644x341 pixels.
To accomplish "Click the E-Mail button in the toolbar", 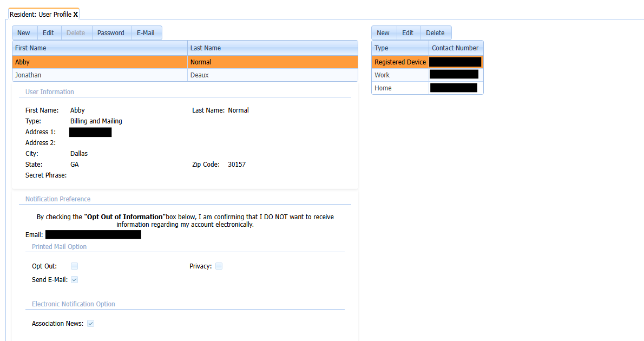I will click(x=146, y=32).
